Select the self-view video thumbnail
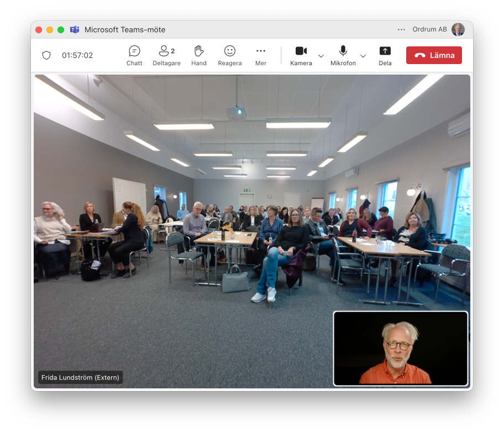Viewport: 504px width, 432px height. 401,348
